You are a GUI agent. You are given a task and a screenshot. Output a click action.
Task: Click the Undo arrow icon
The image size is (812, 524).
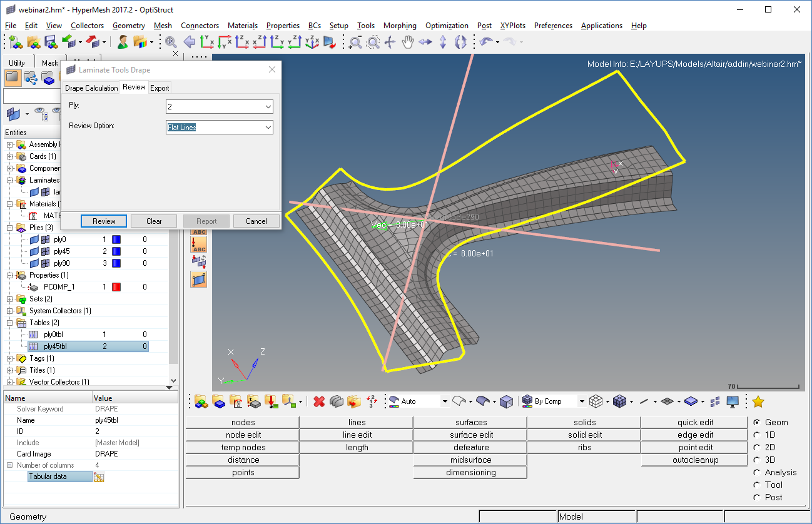coord(485,42)
